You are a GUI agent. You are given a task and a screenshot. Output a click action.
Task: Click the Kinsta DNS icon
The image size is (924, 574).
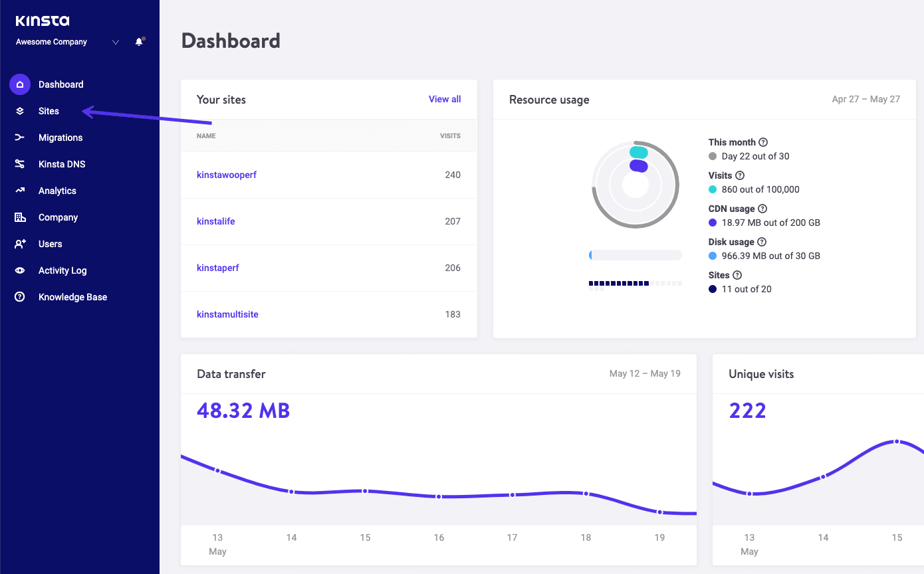20,164
